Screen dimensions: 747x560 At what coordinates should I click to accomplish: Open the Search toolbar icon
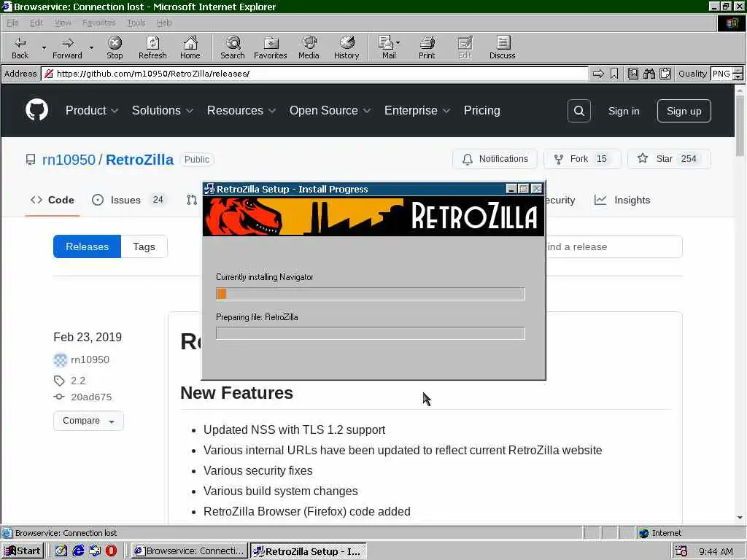[233, 47]
